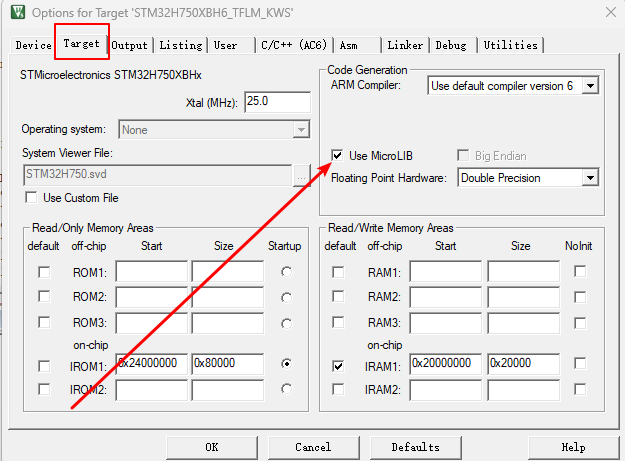Check the IROM1 default checkbox
625x461 pixels.
44,366
